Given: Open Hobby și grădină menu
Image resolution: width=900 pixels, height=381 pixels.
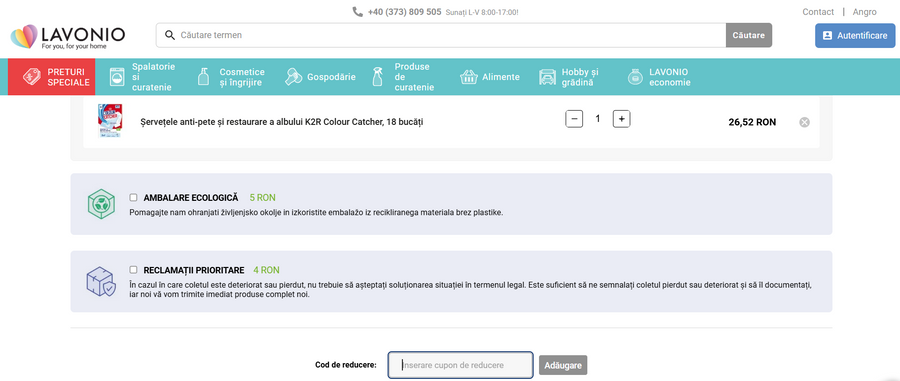Looking at the screenshot, I should 569,77.
